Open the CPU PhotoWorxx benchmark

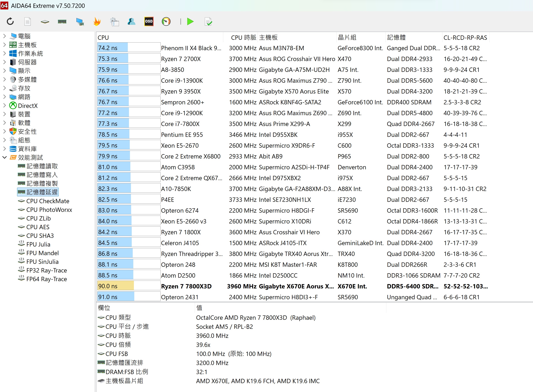[x=45, y=209]
